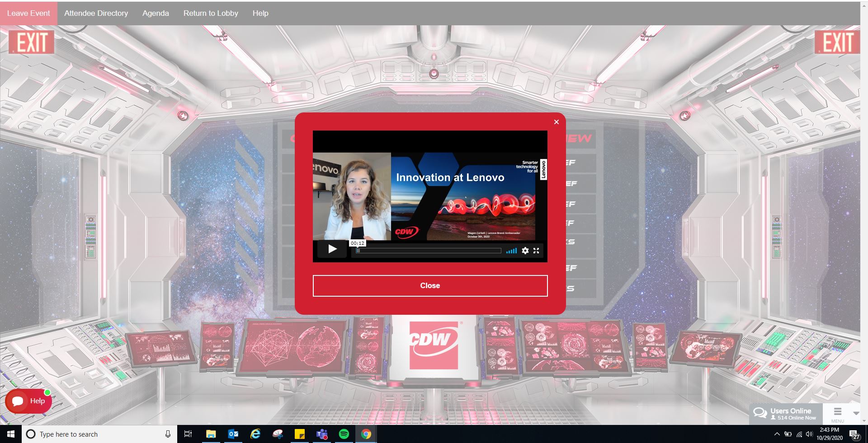Click the speaker volume tray icon
Viewport: 868px width, 443px height.
(809, 434)
